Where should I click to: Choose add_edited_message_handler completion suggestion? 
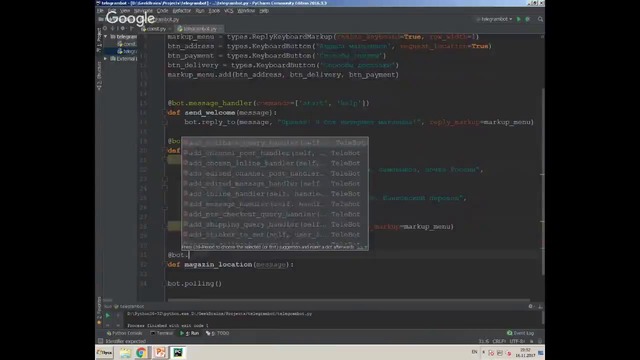coord(275,184)
